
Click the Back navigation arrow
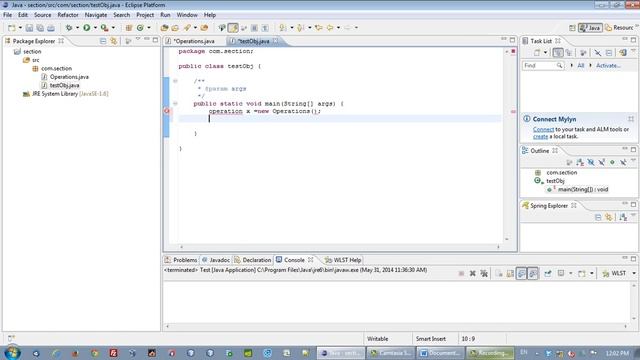[x=330, y=28]
